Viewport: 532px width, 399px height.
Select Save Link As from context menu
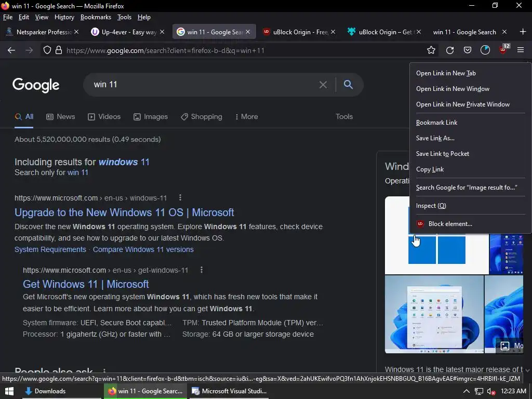pos(470,138)
